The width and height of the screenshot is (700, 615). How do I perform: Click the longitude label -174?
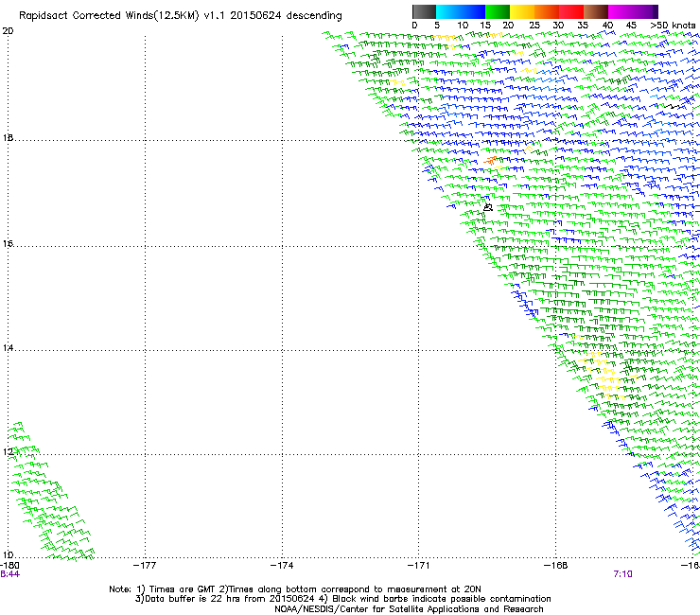(282, 566)
